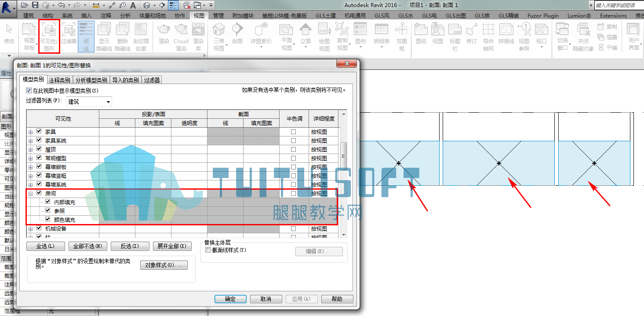Viewport: 644px width, 316px height.
Task: Click the Undo arrow icon
Action: click(61, 5)
